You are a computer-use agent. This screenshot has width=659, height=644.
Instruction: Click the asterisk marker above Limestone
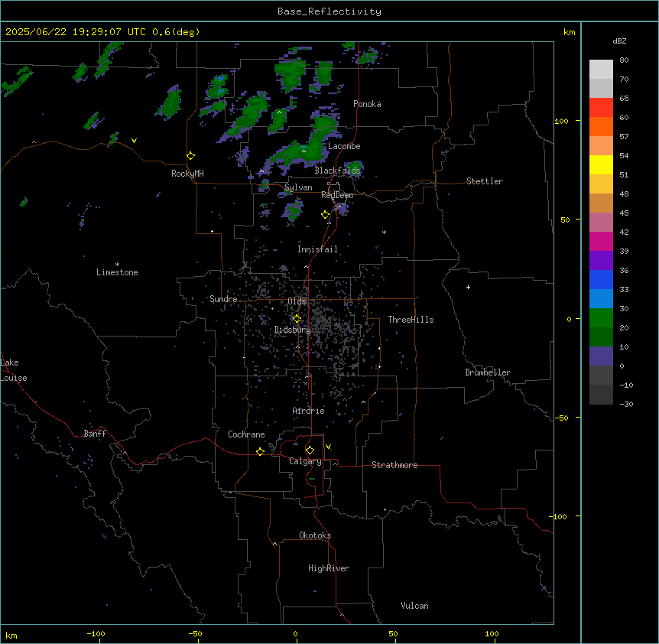tap(117, 265)
